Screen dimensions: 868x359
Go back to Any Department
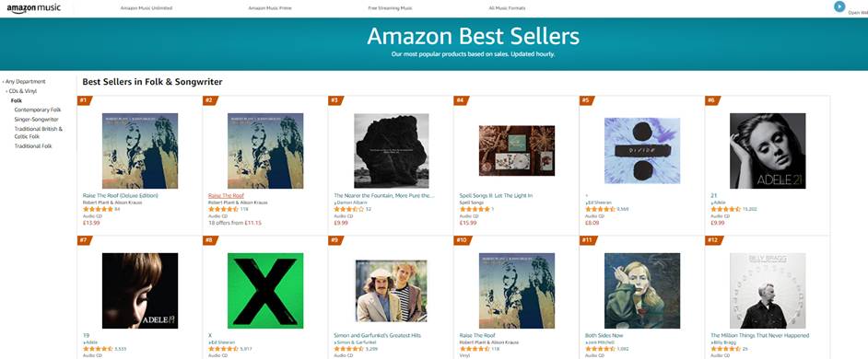click(24, 81)
